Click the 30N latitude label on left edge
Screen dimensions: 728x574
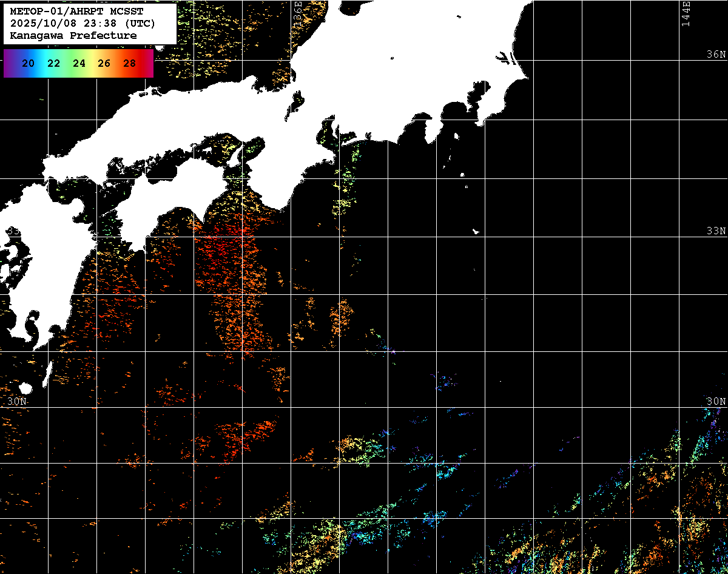(x=18, y=401)
